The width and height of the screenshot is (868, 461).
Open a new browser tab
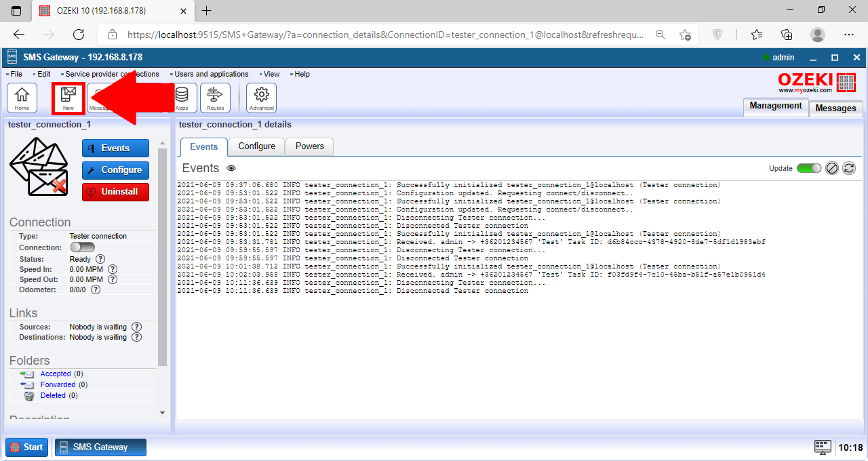(207, 10)
